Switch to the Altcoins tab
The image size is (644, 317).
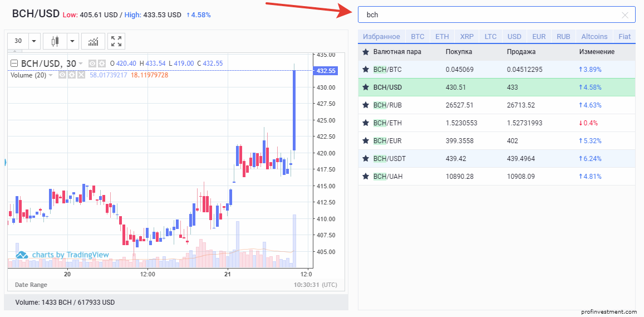(x=594, y=37)
